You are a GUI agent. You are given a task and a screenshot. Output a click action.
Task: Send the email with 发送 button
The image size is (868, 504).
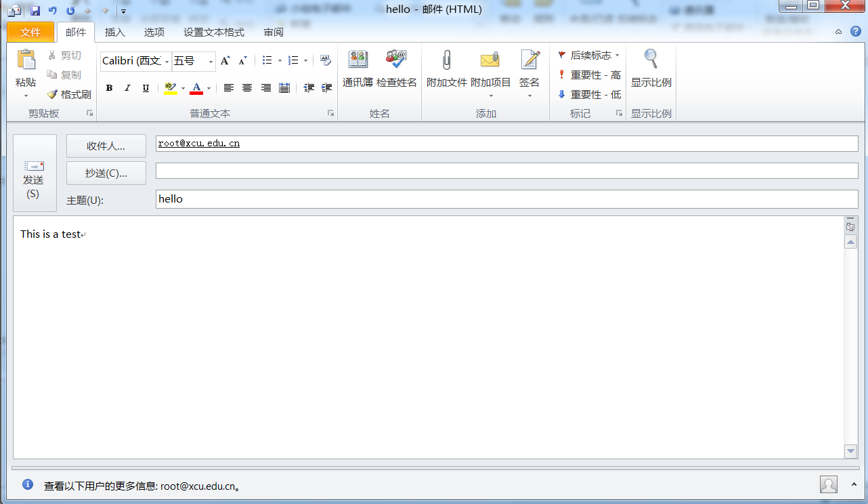pyautogui.click(x=35, y=173)
